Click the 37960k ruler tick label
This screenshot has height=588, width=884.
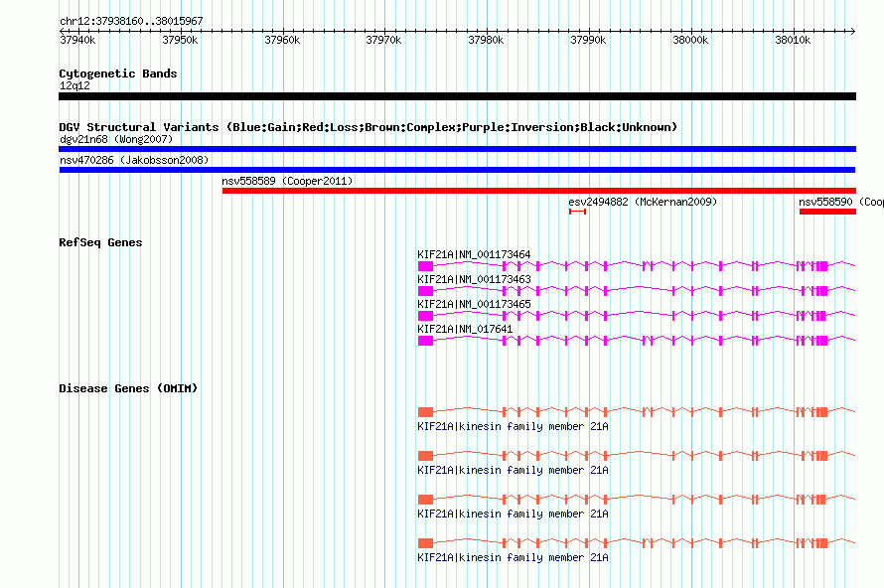pyautogui.click(x=282, y=40)
